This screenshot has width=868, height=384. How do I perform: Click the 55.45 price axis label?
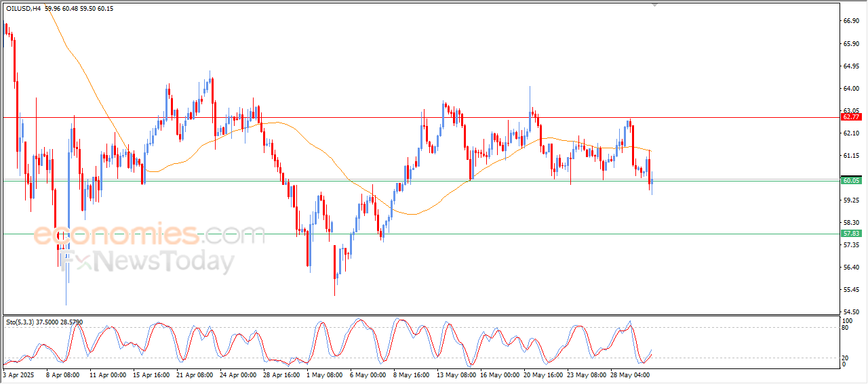click(x=851, y=289)
